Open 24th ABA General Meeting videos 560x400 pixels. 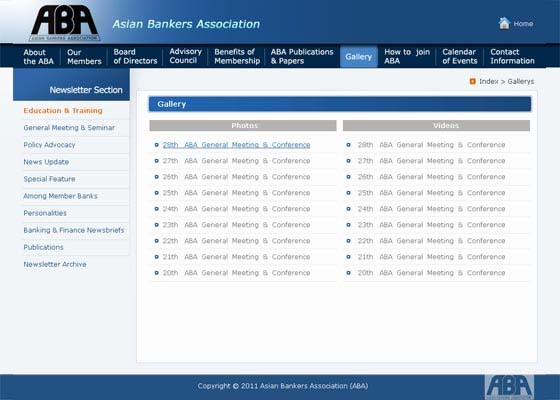click(x=431, y=209)
